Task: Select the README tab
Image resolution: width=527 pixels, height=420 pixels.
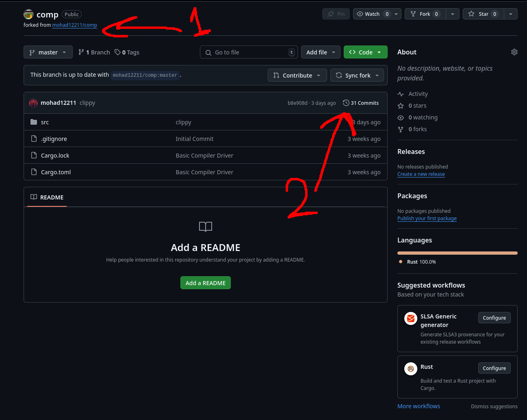Action: (x=47, y=197)
